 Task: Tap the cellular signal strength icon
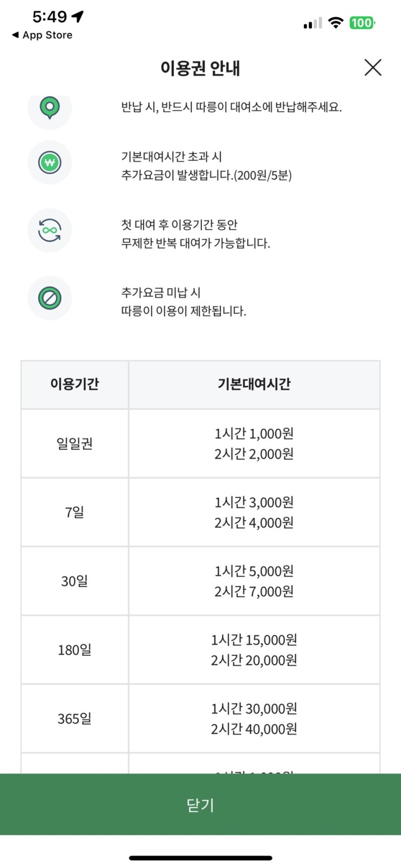click(x=312, y=23)
